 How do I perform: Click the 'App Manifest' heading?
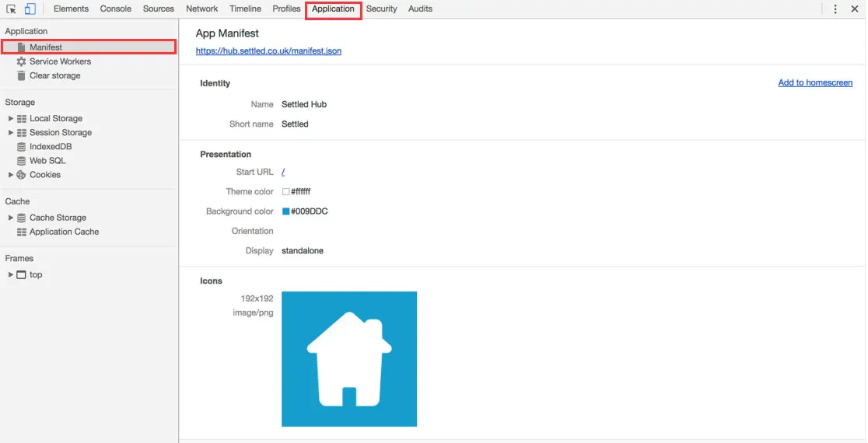click(x=228, y=33)
